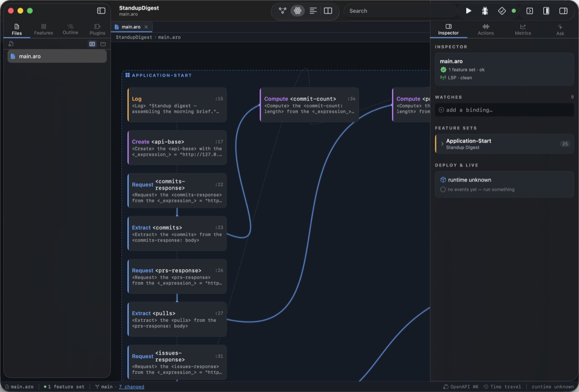
Task: Select the main.aro editor tab
Action: pyautogui.click(x=132, y=27)
